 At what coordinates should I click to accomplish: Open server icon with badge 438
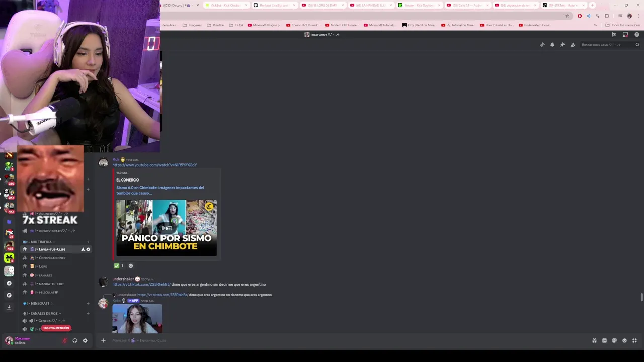tap(9, 245)
